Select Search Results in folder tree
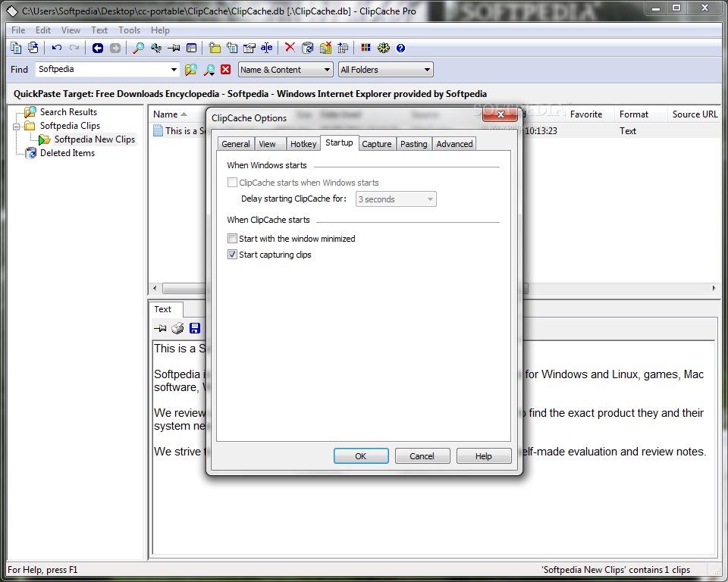Screen dimensions: 728x582 click(68, 112)
